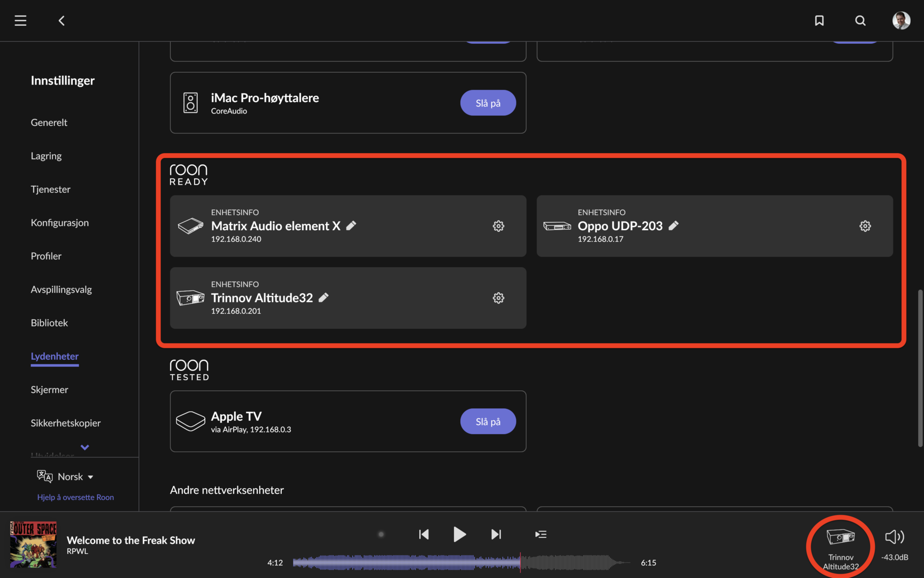Play the current track
Image resolution: width=924 pixels, height=578 pixels.
[x=459, y=534]
